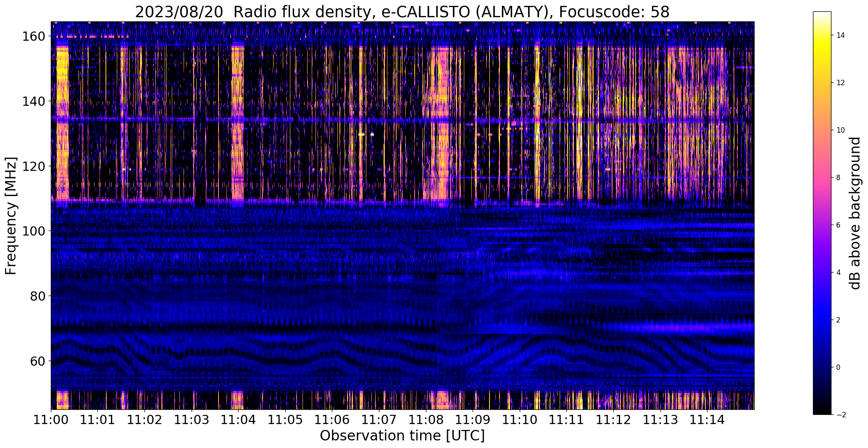Viewport: 868px width, 448px height.
Task: Click the colorbar tick label 0
Action: 839,367
